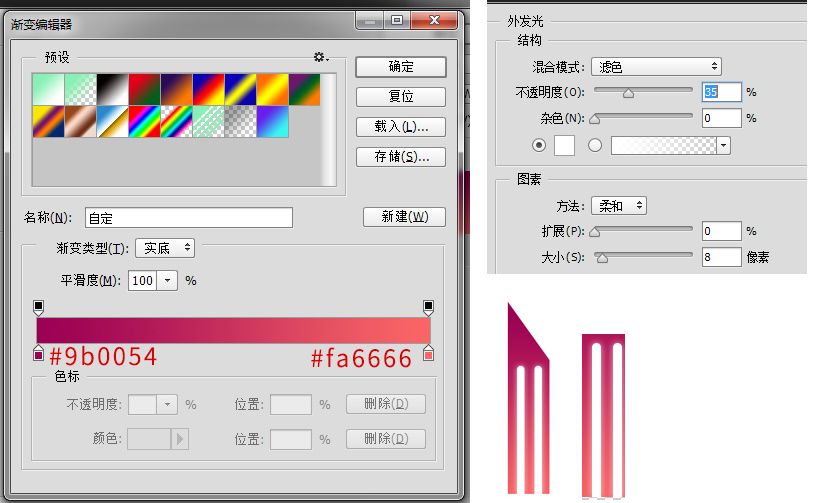Select the transparent rainbow gradient preset

pos(176,122)
